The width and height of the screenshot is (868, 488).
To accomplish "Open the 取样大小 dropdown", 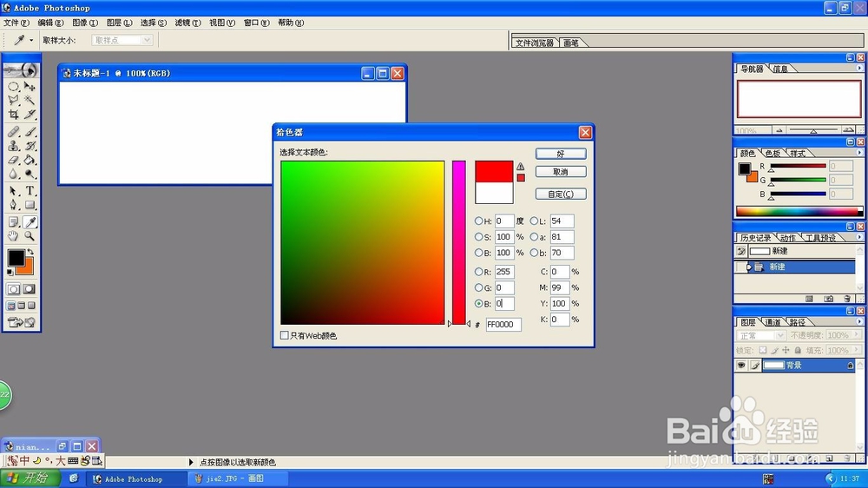I will pyautogui.click(x=122, y=40).
